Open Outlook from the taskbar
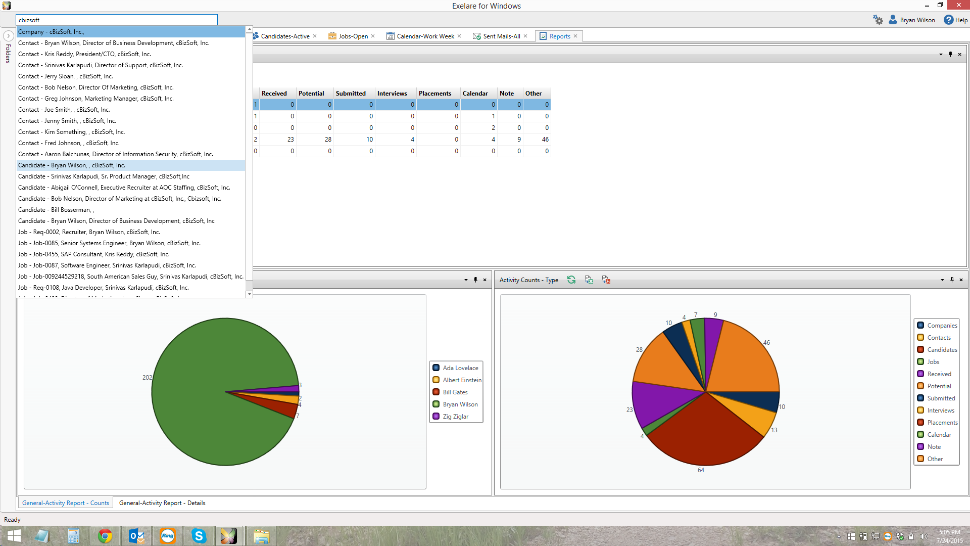The image size is (970, 546). (136, 535)
